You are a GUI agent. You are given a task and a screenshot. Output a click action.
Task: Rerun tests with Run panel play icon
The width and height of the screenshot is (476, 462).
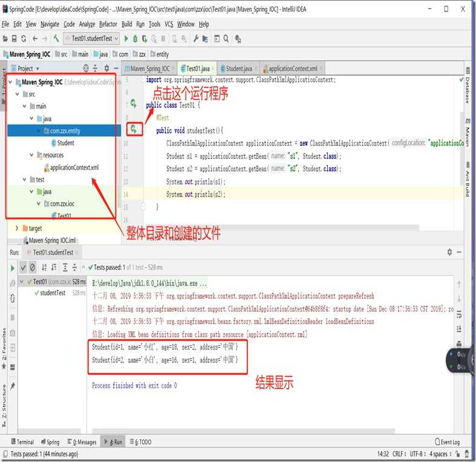(x=13, y=268)
